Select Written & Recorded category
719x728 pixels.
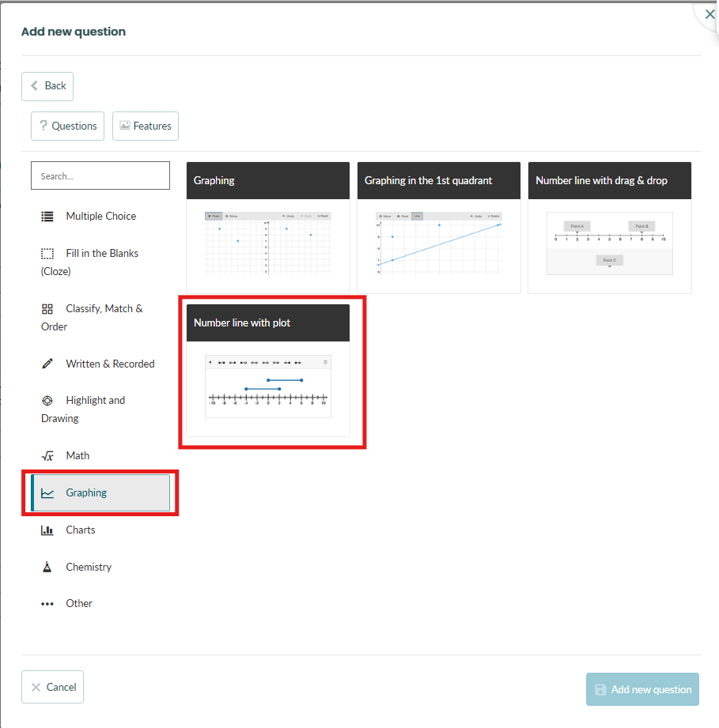coord(100,364)
